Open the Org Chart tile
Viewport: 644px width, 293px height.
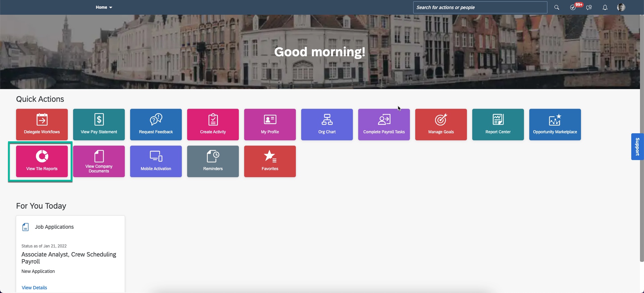[327, 125]
